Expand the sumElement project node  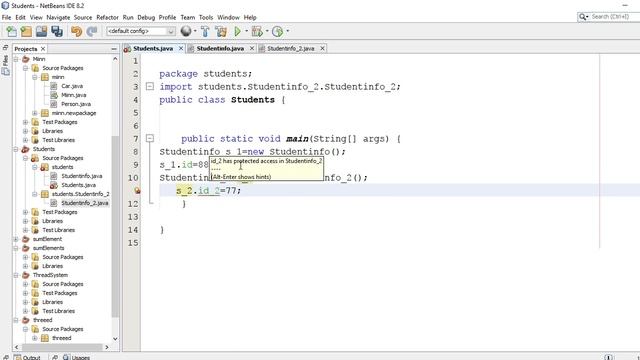(16, 239)
